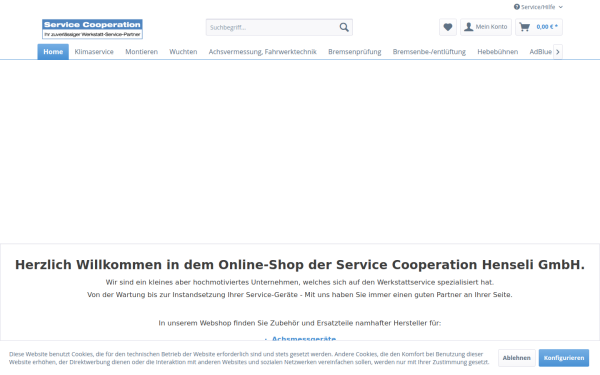
Task: Open the Montieren menu item
Action: 142,52
